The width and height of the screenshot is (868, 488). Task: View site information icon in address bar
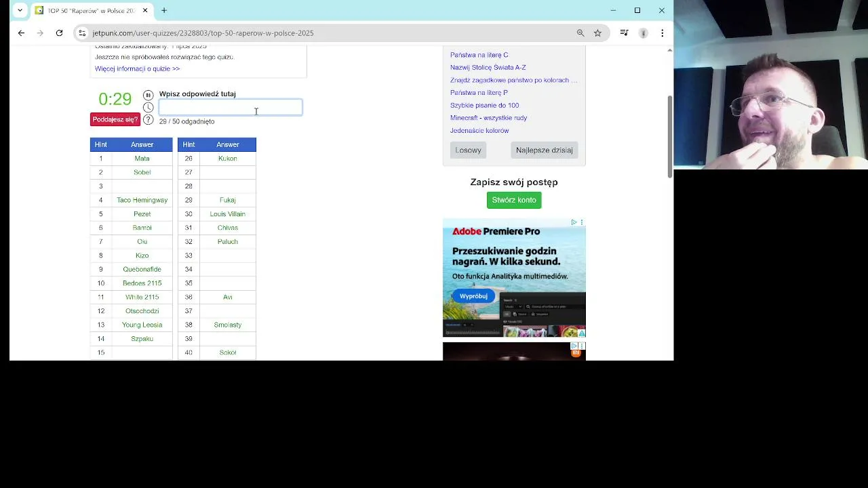click(82, 33)
